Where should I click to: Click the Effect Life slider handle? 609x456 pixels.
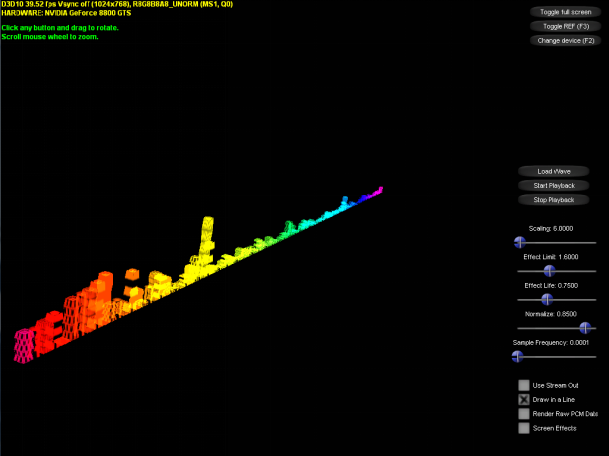click(547, 299)
